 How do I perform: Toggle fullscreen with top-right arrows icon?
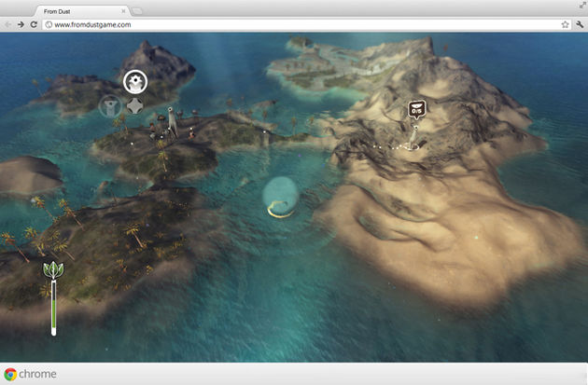[x=581, y=7]
